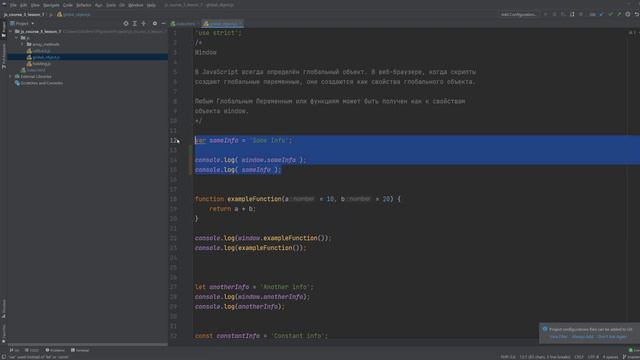The width and height of the screenshot is (640, 360).
Task: Click global_object.js breadcrumb in navigation bar
Action: [x=74, y=14]
